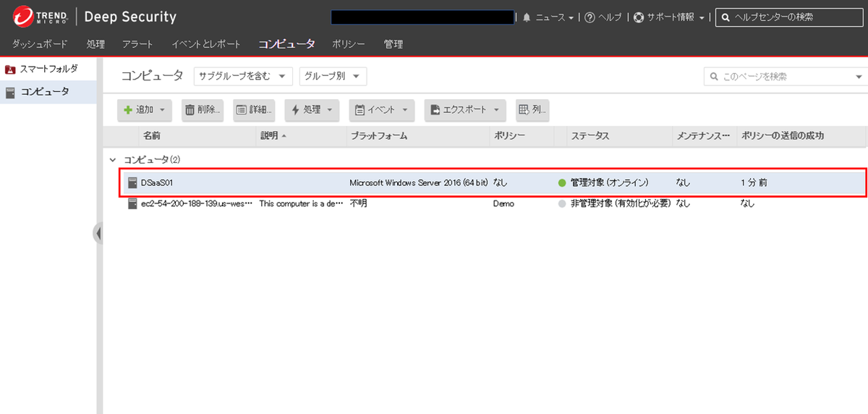The height and width of the screenshot is (414, 868).
Task: Click the delete (削除) trash button
Action: click(203, 110)
